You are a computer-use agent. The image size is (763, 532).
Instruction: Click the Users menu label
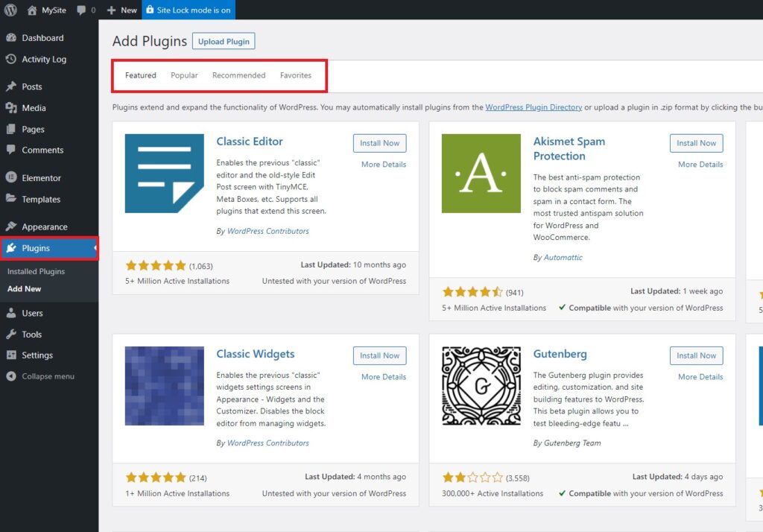coord(32,314)
